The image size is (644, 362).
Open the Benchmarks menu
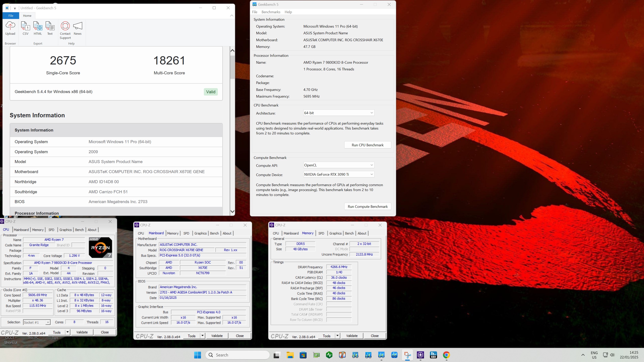tap(271, 12)
